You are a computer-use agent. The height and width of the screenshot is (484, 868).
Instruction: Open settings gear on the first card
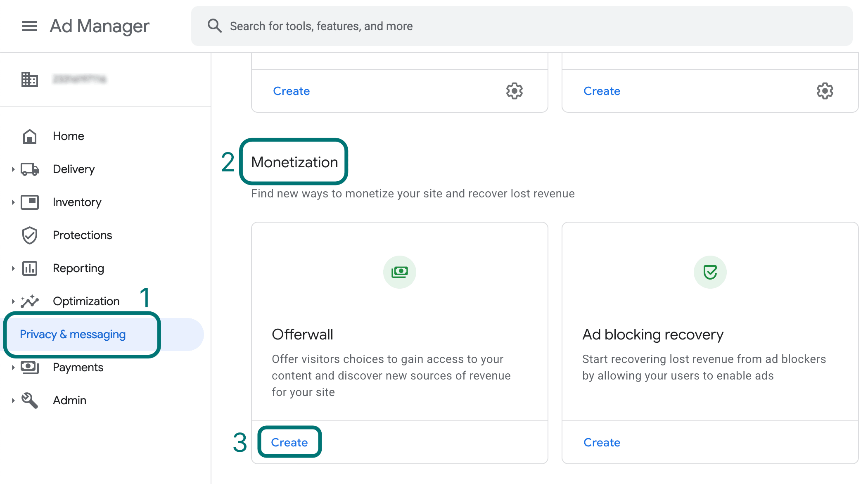click(513, 91)
